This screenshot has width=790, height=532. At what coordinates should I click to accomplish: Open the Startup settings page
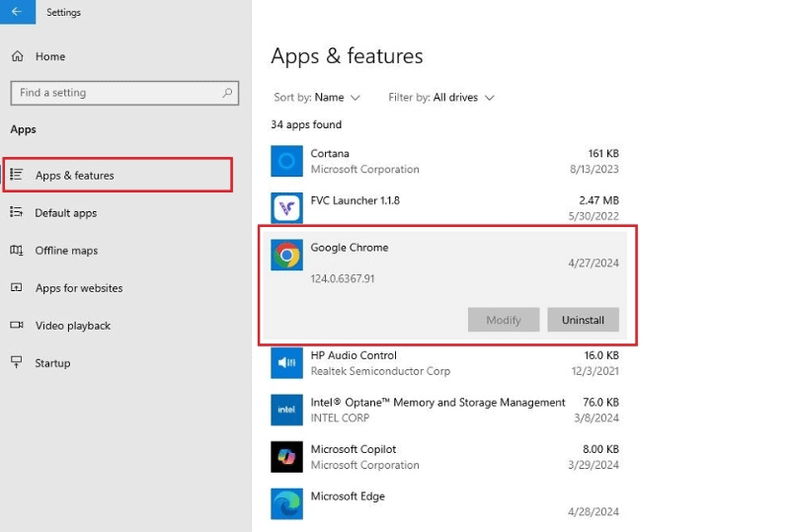point(52,363)
